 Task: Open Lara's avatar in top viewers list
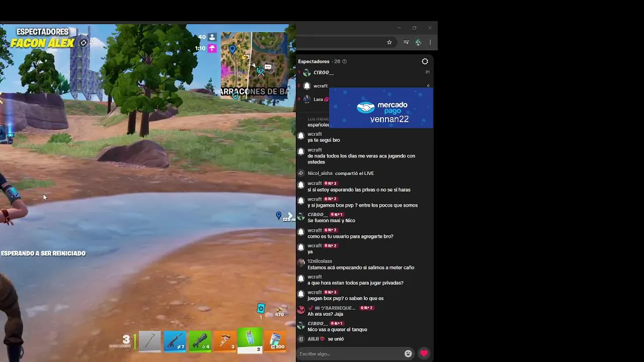tap(306, 100)
